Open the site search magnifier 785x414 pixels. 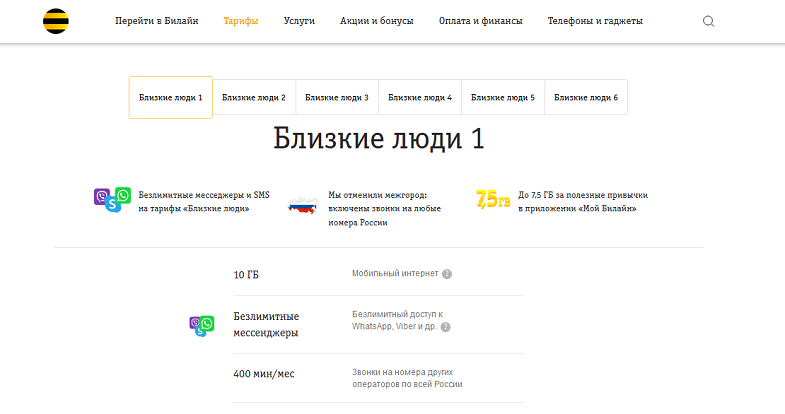(x=708, y=21)
